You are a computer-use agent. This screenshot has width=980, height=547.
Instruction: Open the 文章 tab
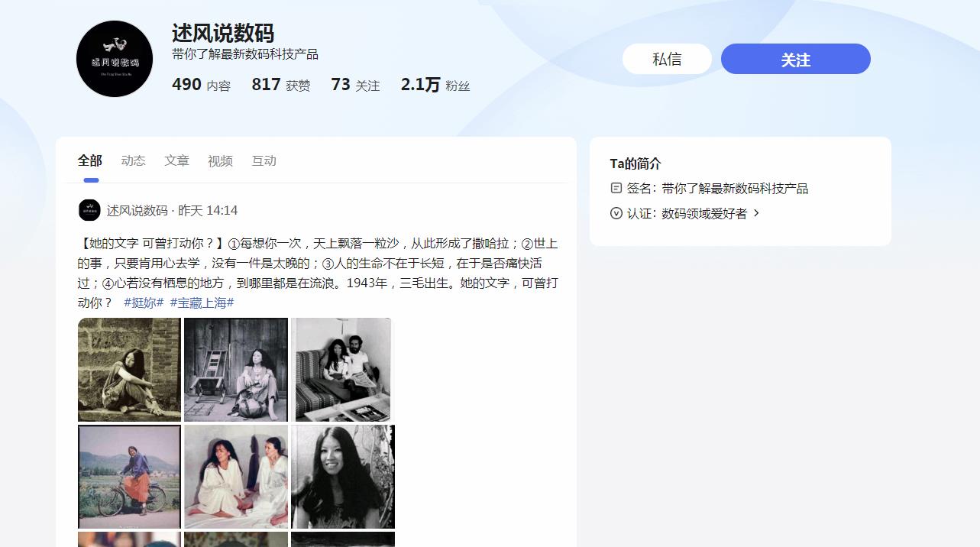coord(176,160)
